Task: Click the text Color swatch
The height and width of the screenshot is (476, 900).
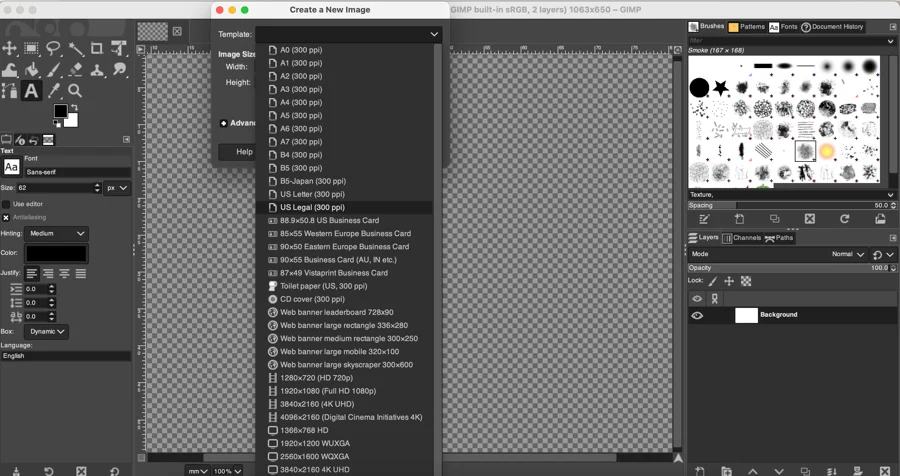Action: pyautogui.click(x=57, y=254)
